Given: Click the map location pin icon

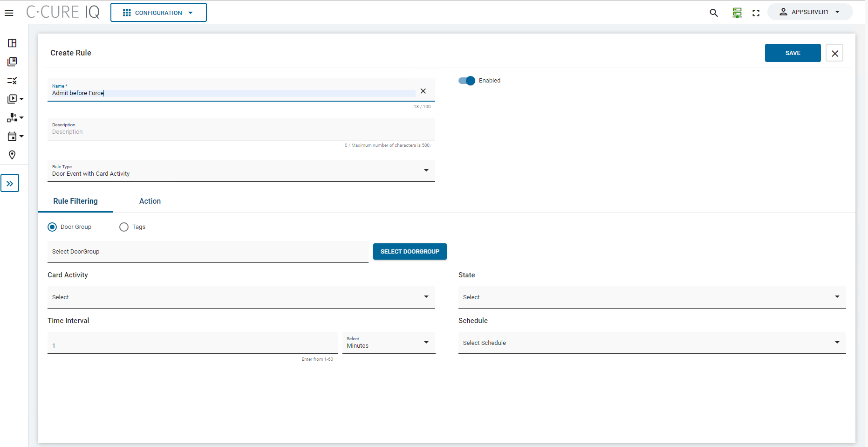Looking at the screenshot, I should [12, 155].
